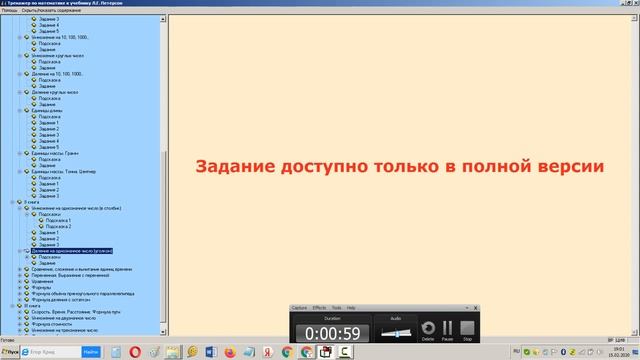Collapse the Единицы длины branch
640x360 pixels.
coord(20,111)
